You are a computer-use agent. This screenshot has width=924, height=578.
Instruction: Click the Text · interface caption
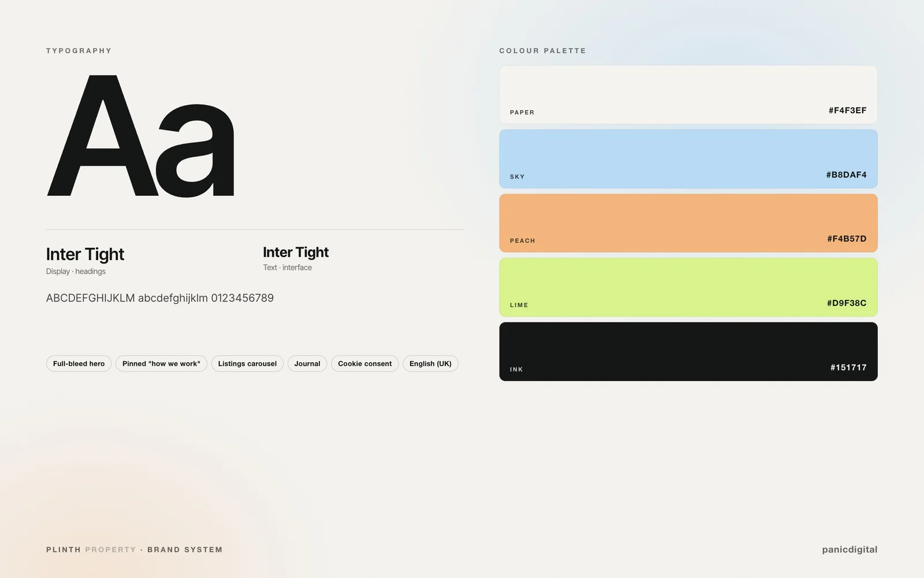(x=287, y=268)
